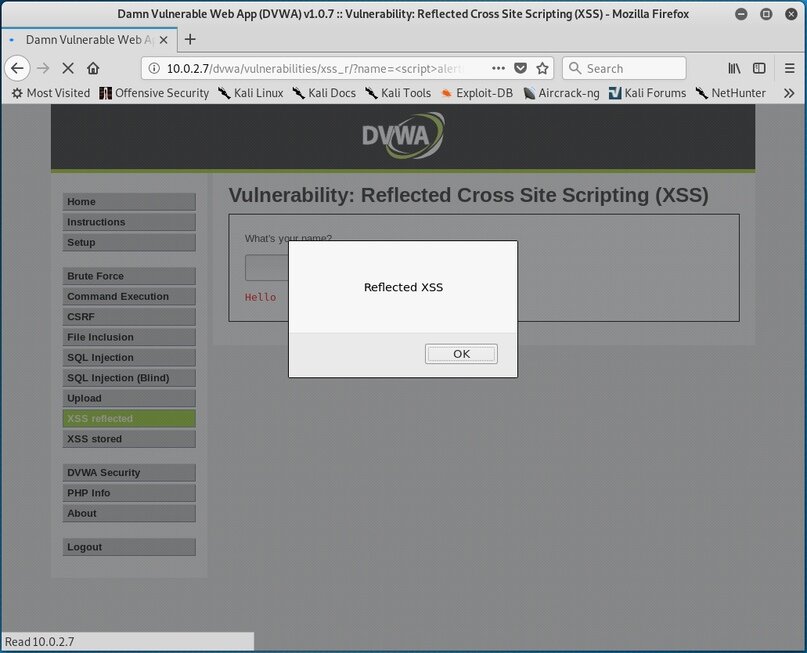Viewport: 807px width, 653px height.
Task: Open CSRF menu item
Action: point(129,317)
